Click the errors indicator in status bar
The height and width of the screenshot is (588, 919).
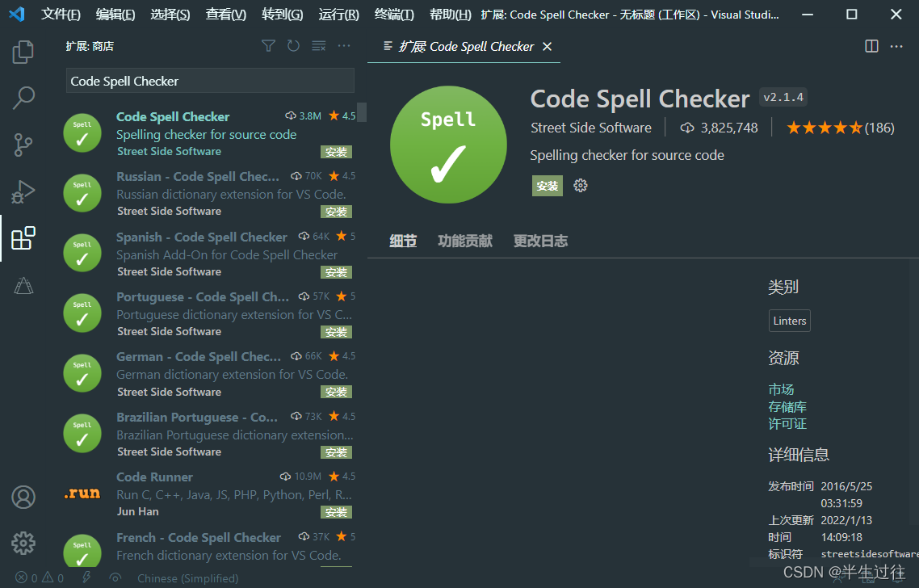pyautogui.click(x=26, y=578)
